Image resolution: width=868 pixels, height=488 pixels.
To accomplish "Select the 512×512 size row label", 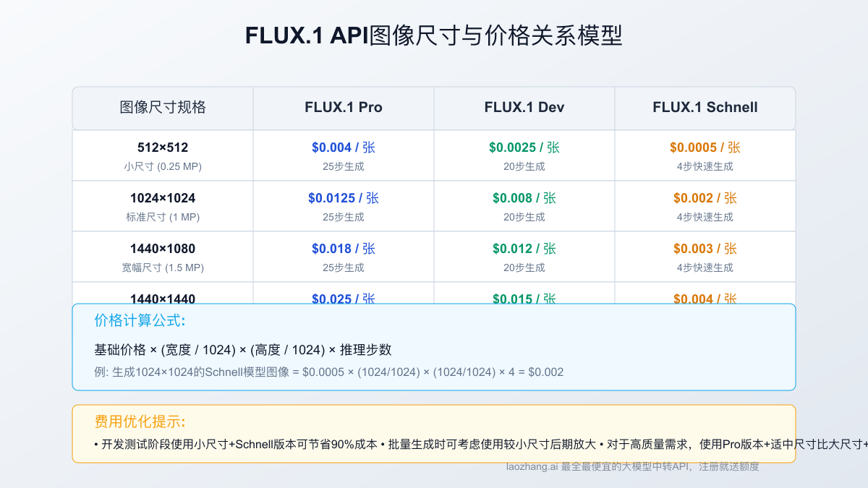I will click(x=162, y=147).
